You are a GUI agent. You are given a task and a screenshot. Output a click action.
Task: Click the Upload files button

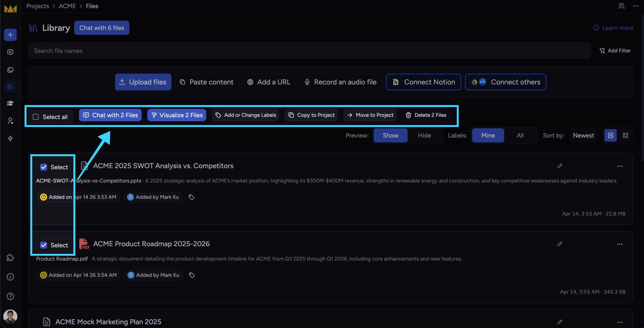143,82
